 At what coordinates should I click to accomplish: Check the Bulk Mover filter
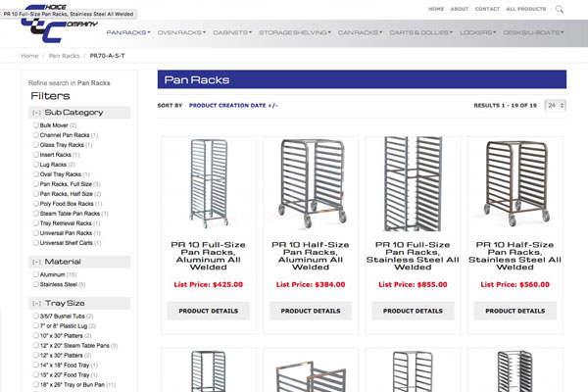click(35, 126)
